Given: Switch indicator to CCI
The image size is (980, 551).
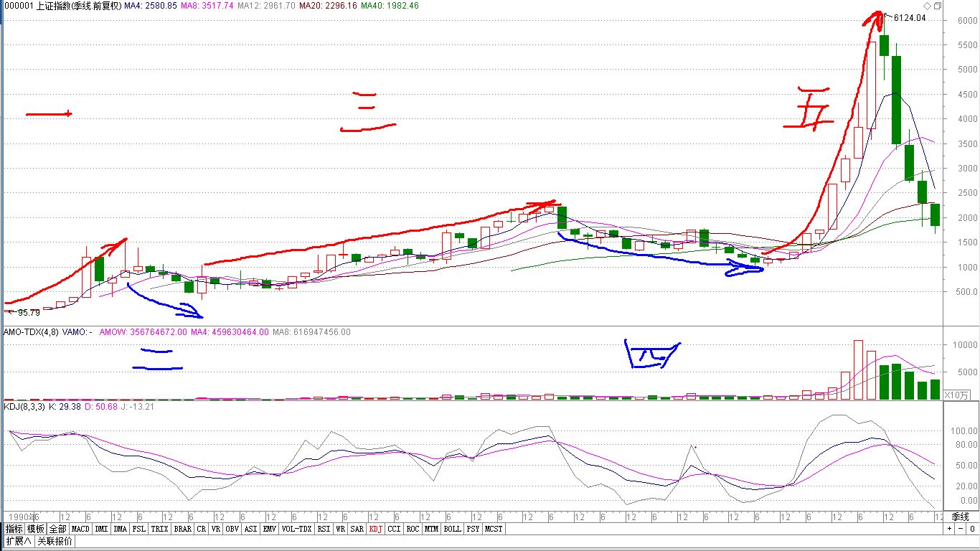Looking at the screenshot, I should click(394, 529).
